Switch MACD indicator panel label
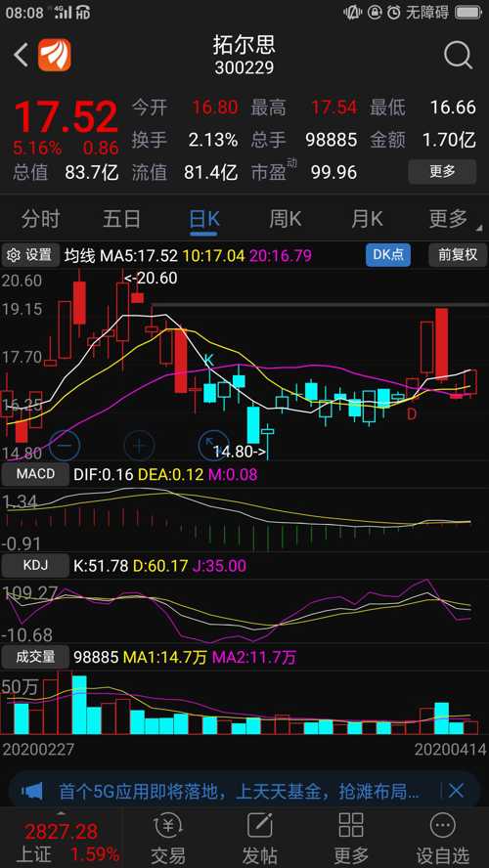 35,474
